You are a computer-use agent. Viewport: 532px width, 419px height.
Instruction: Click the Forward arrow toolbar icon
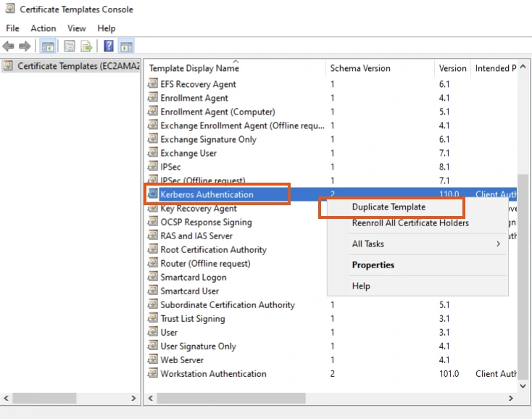coord(25,46)
